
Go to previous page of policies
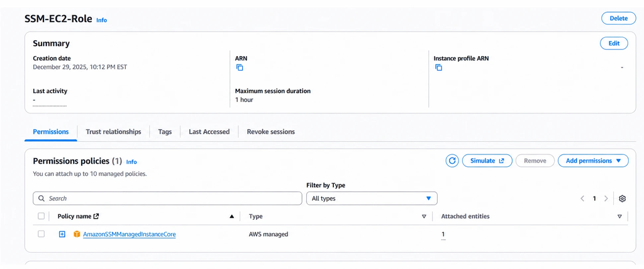coord(582,198)
